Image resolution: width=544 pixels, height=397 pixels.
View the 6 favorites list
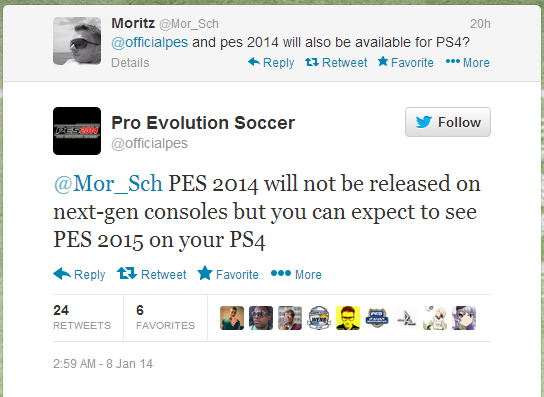(x=165, y=317)
